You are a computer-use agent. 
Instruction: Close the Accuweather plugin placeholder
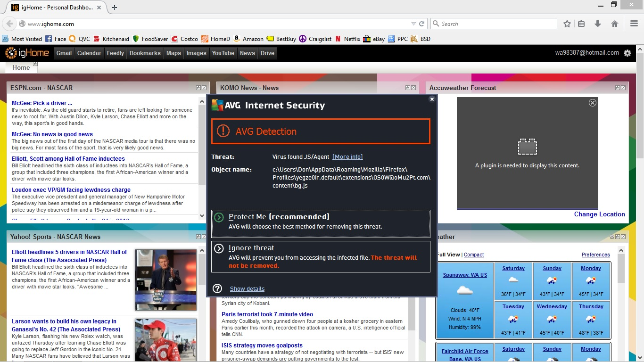pyautogui.click(x=593, y=103)
